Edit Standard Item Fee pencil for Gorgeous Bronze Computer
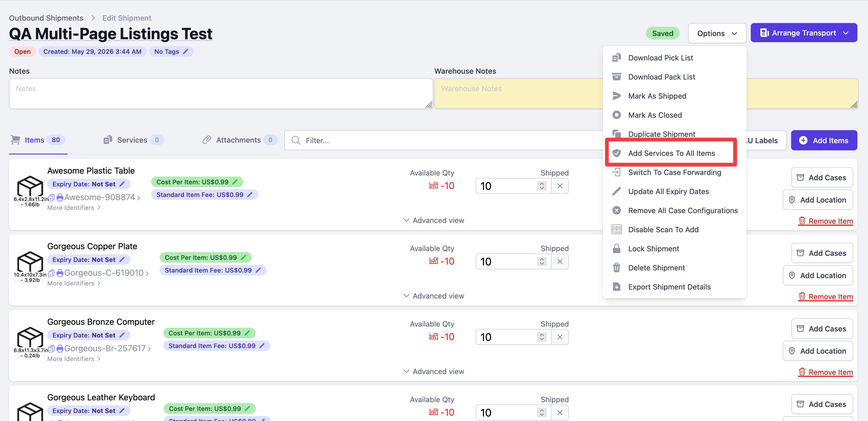Screen dimensions: 868x421 point(262,345)
